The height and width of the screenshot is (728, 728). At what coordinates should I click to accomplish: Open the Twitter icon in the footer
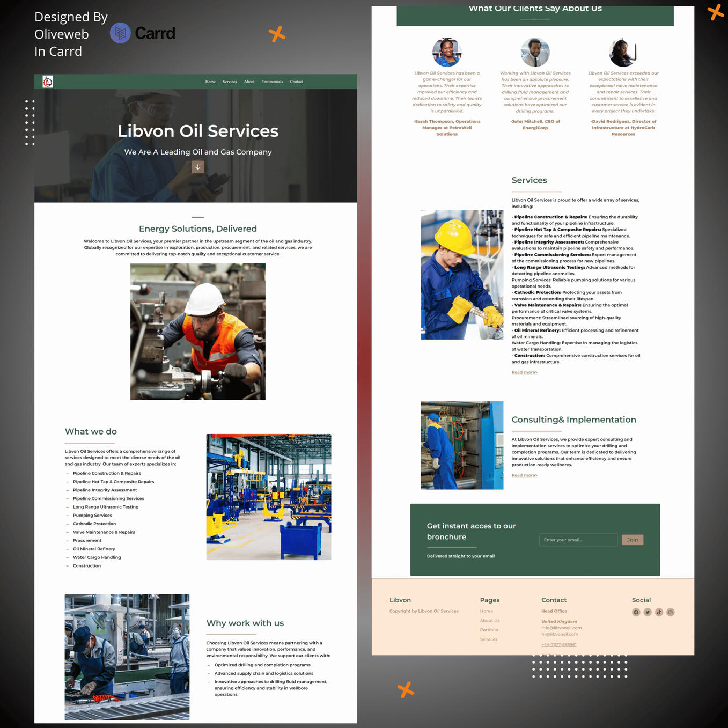[648, 612]
